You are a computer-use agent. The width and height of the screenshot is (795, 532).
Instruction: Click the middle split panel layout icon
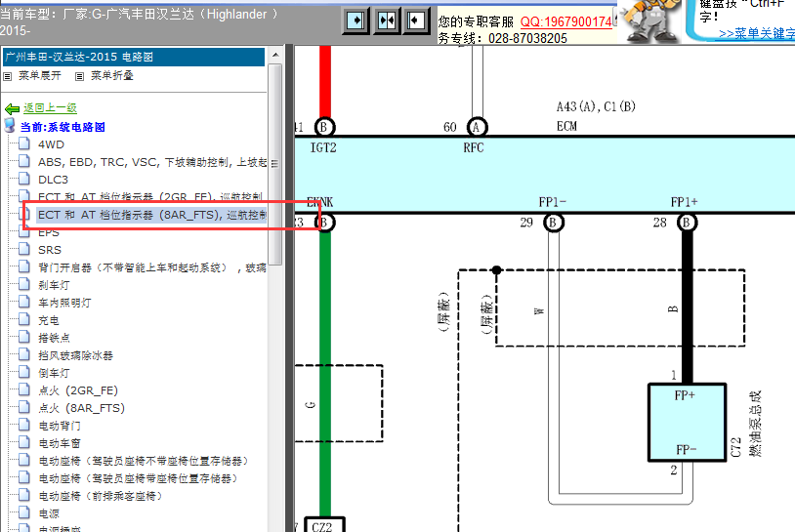[387, 20]
